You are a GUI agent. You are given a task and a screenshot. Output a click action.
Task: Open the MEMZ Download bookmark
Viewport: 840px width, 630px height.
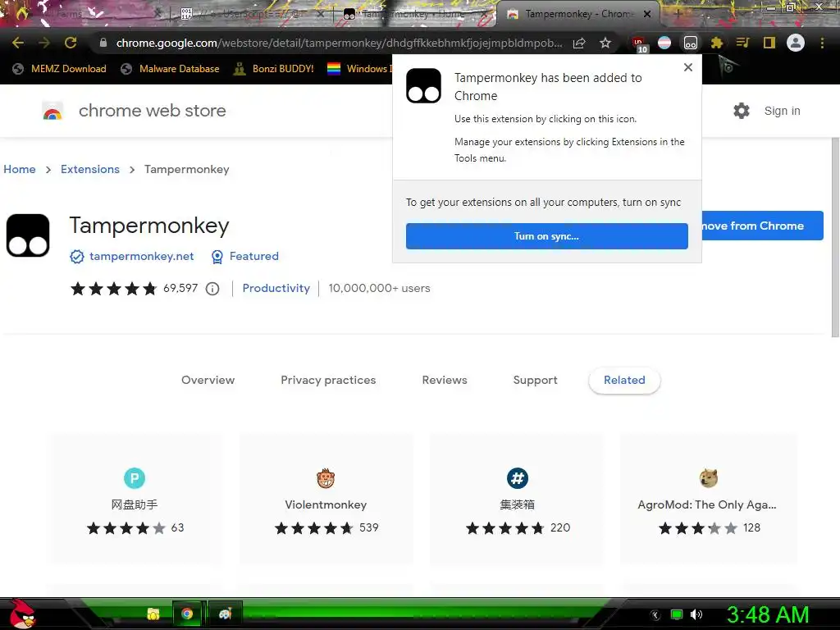click(59, 69)
